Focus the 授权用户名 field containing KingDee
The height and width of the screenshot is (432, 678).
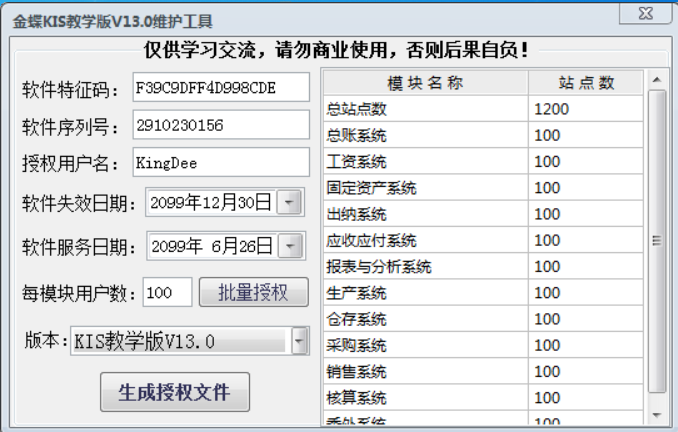click(221, 162)
